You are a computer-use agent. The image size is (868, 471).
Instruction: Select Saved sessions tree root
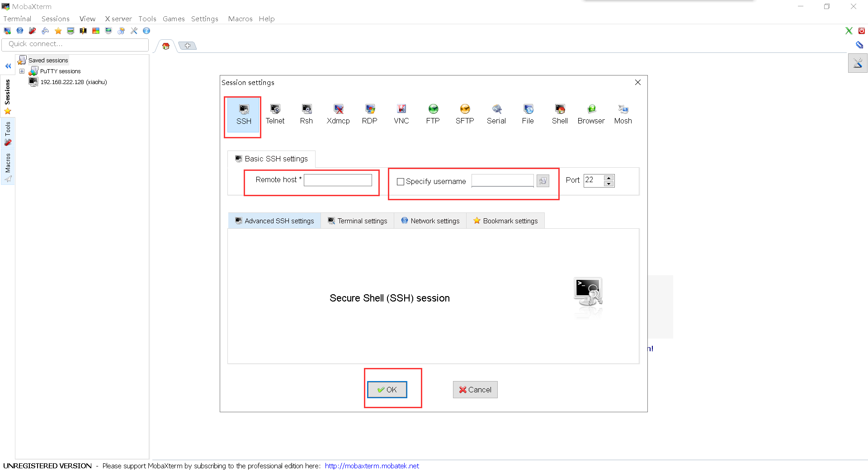(43, 60)
